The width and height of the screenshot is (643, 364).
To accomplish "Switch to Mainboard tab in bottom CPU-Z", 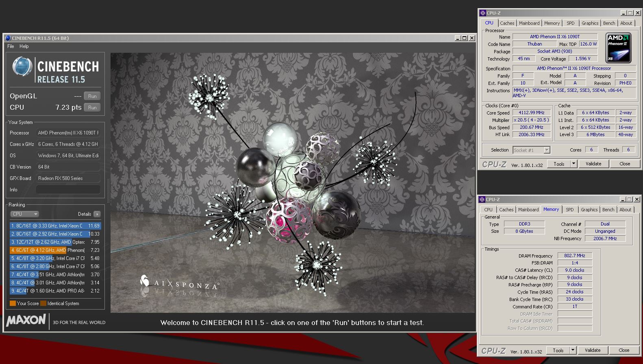I will click(x=528, y=210).
